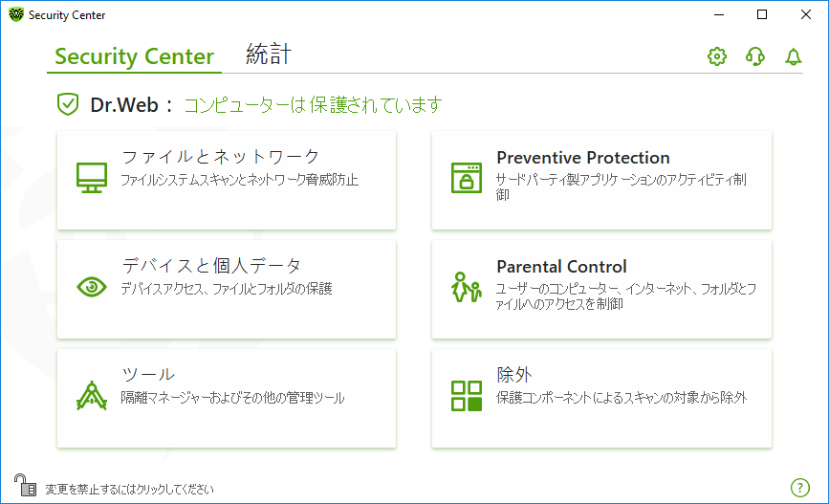The image size is (829, 504).
Task: Open the 除外 tile title
Action: (513, 375)
